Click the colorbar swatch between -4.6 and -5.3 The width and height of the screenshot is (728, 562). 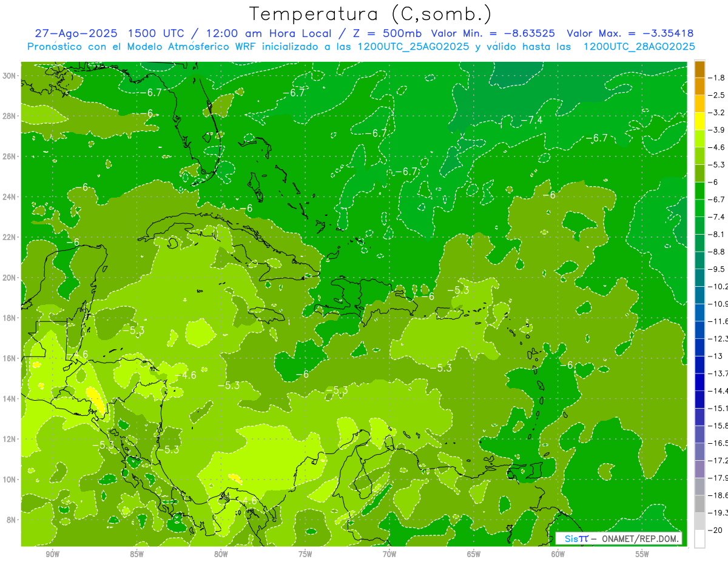tap(699, 156)
